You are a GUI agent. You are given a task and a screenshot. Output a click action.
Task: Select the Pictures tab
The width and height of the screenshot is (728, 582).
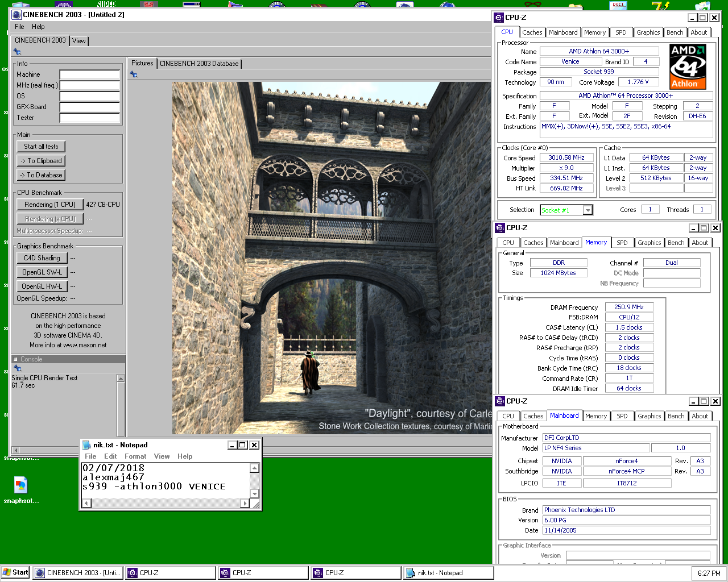pos(142,63)
